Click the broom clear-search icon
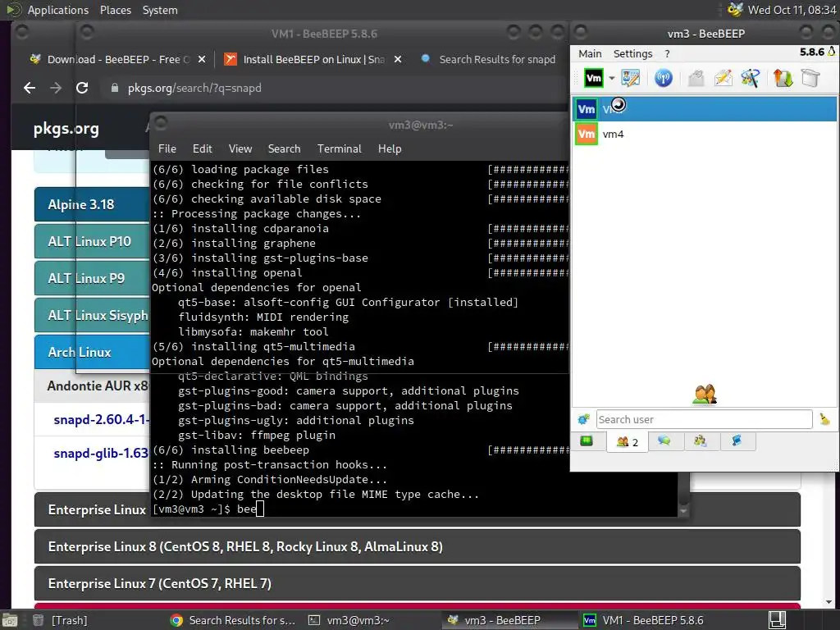 point(824,419)
